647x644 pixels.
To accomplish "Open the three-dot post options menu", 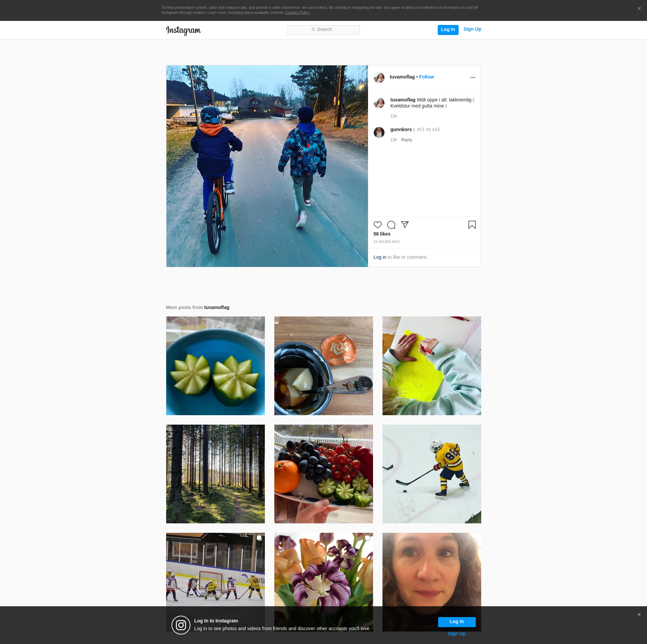I will [x=472, y=78].
